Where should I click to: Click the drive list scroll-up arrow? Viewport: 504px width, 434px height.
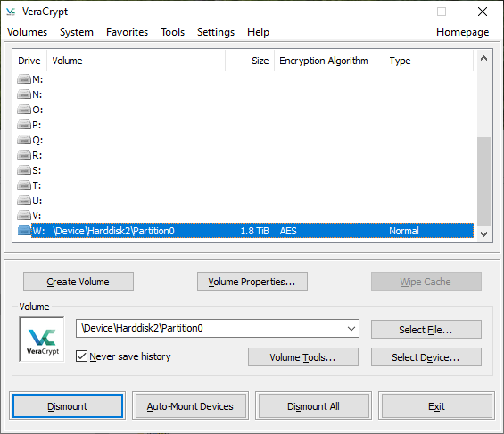coord(483,58)
